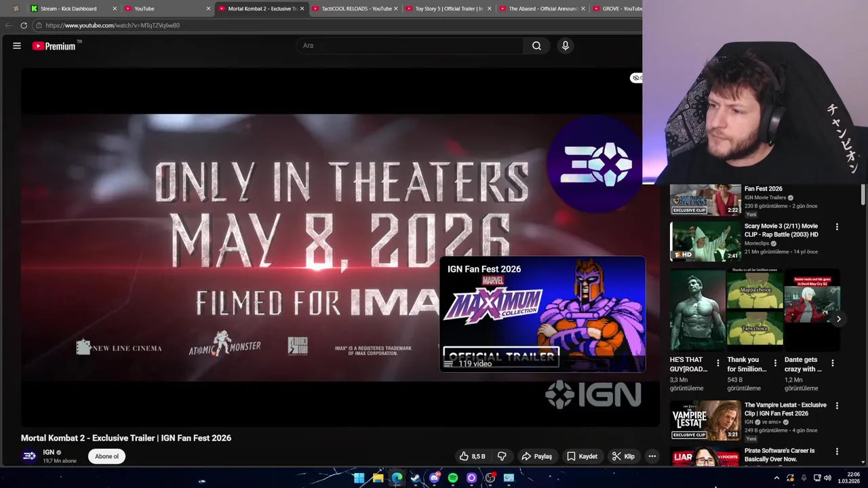Go back with the browser arrow
868x488 pixels.
tap(8, 25)
